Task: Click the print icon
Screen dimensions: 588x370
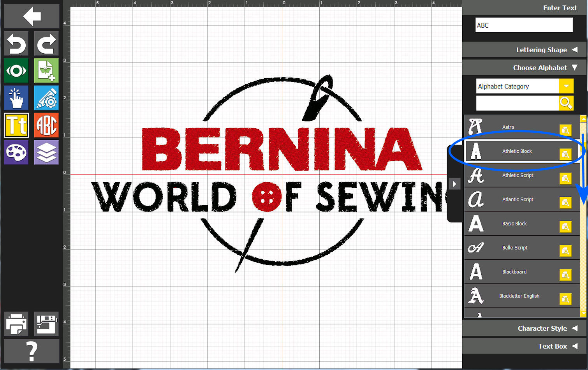Action: [x=16, y=324]
